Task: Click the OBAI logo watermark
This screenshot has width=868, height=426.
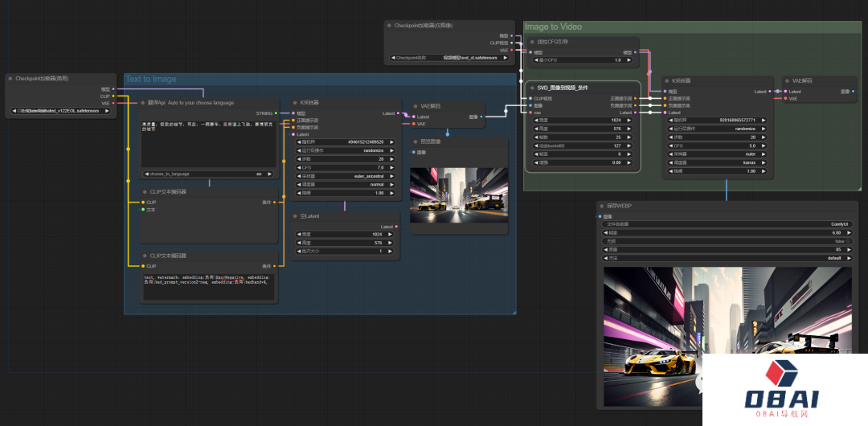Action: [780, 388]
